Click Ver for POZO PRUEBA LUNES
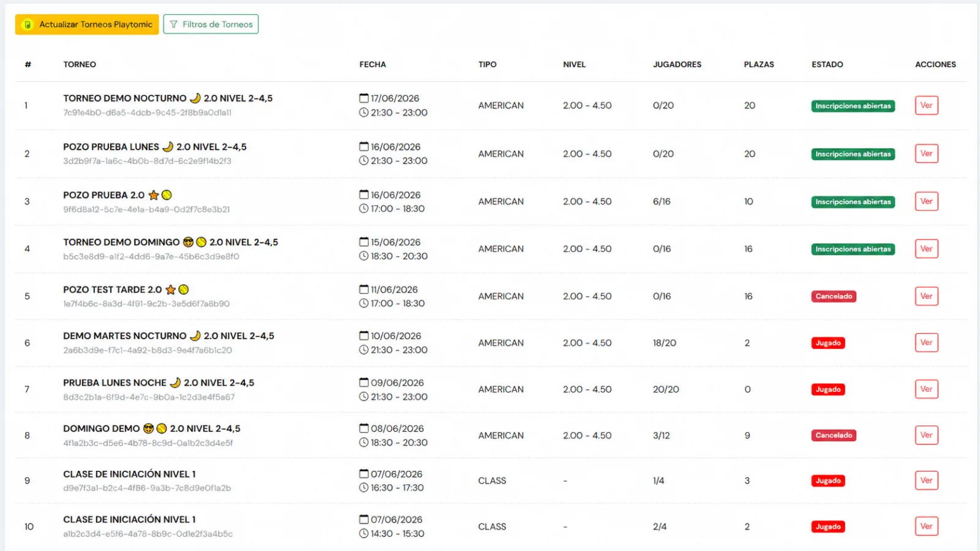The height and width of the screenshot is (551, 980). point(926,154)
